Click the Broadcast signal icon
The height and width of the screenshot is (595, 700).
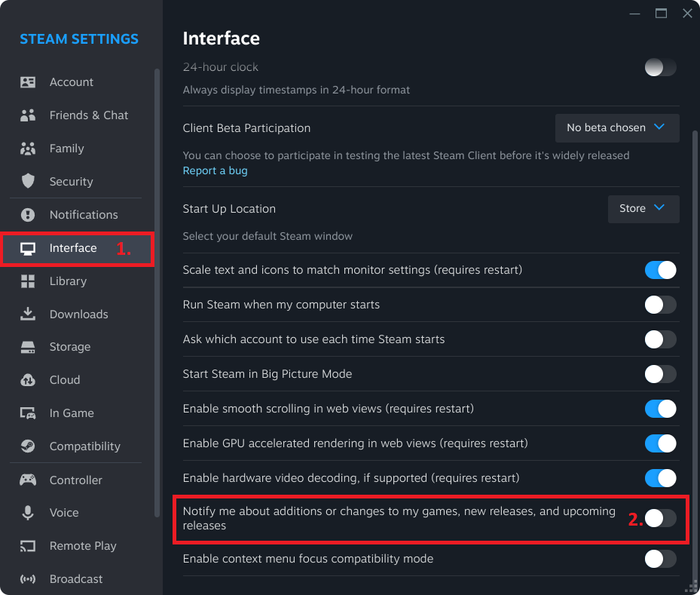pos(28,579)
